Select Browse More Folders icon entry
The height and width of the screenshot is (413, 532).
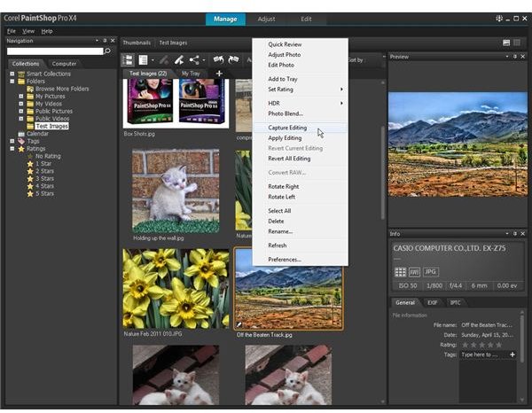[x=30, y=89]
